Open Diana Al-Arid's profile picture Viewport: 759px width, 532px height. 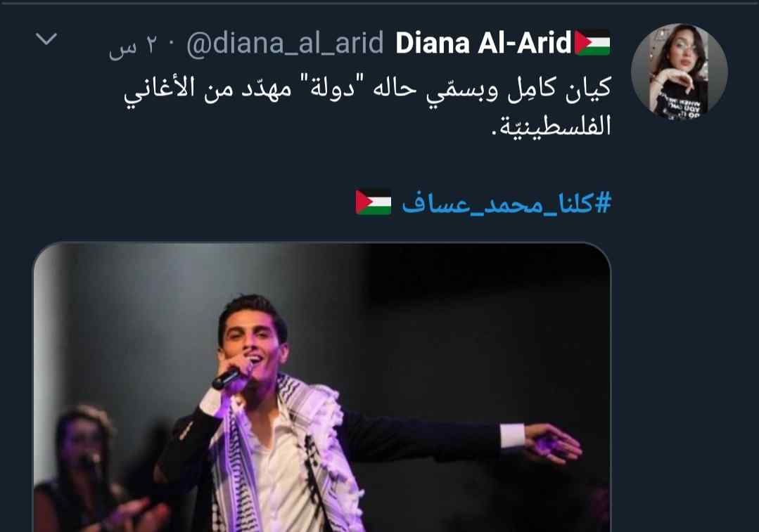point(679,71)
